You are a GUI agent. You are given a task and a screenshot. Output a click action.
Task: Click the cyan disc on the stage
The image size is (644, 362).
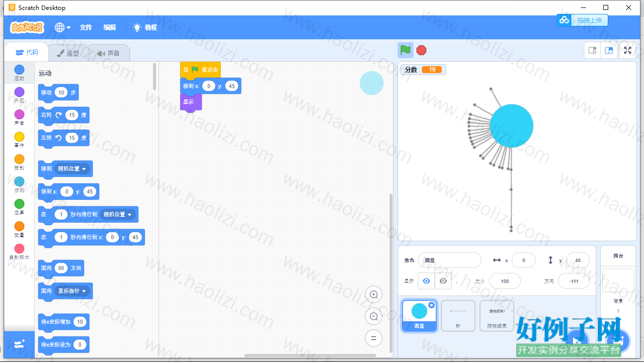click(511, 125)
